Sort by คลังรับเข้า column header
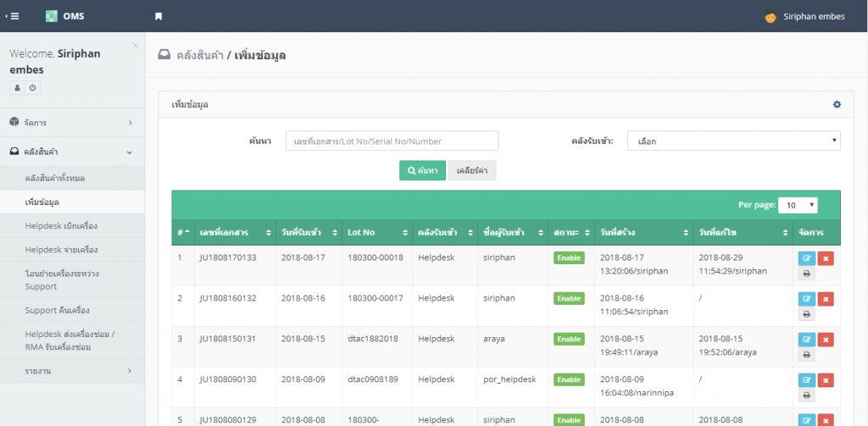This screenshot has width=868, height=426. (x=445, y=233)
